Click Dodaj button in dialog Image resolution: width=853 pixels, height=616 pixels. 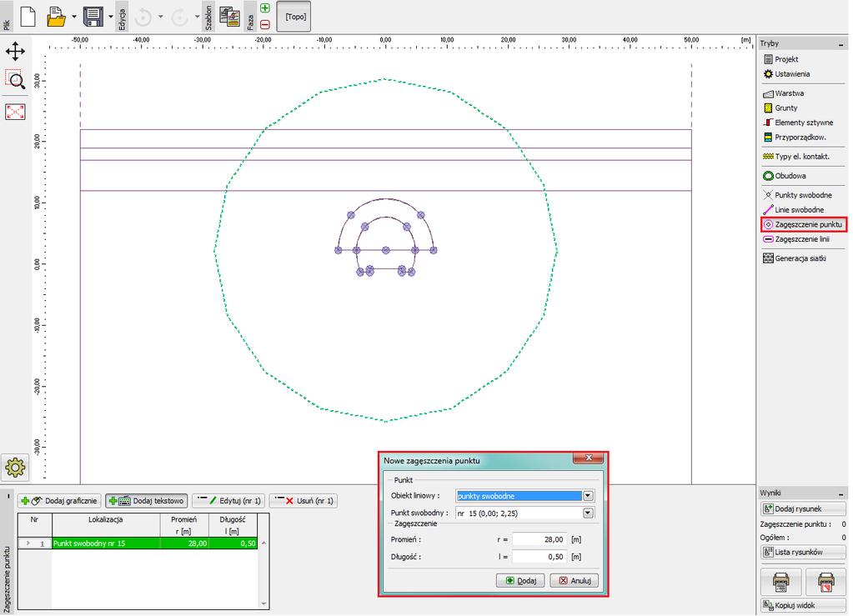coord(520,581)
